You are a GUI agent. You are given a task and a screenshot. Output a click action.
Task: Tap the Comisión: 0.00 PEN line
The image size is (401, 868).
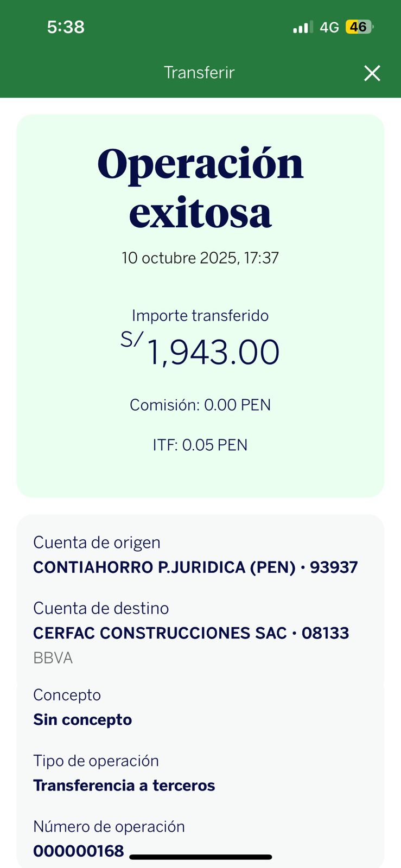click(200, 405)
